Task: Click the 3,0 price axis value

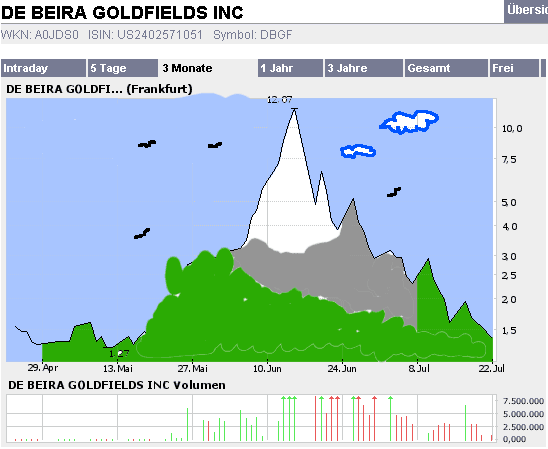Action: point(509,257)
